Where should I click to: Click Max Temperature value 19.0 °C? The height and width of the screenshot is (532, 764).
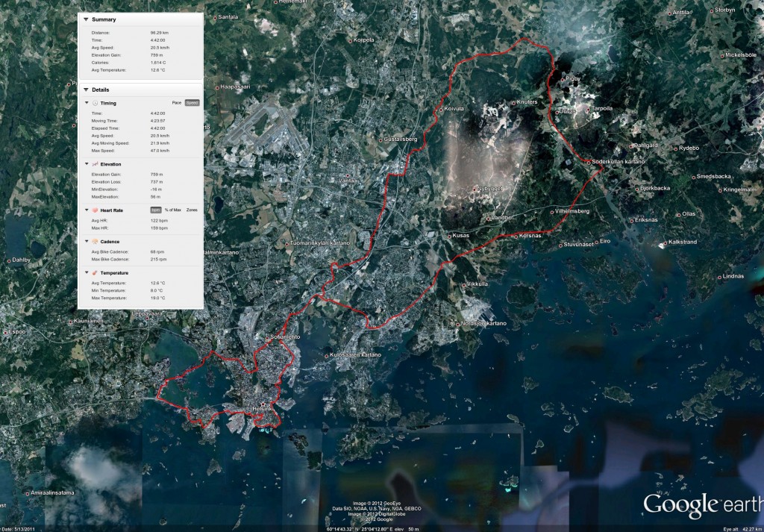158,298
